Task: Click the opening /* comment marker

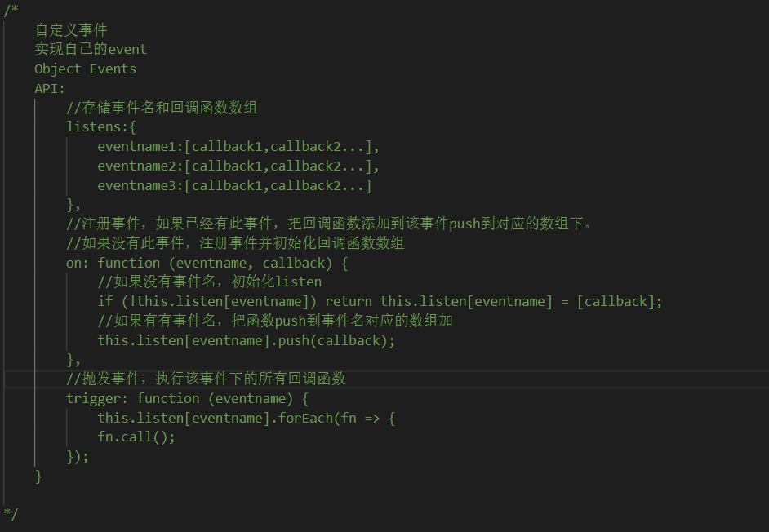Action: coord(11,10)
